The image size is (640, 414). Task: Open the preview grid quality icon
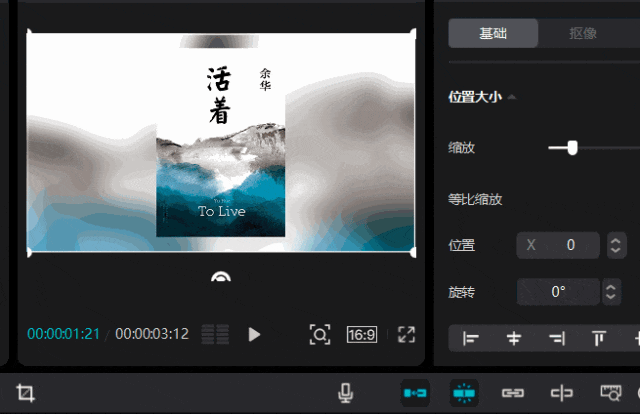coord(215,334)
